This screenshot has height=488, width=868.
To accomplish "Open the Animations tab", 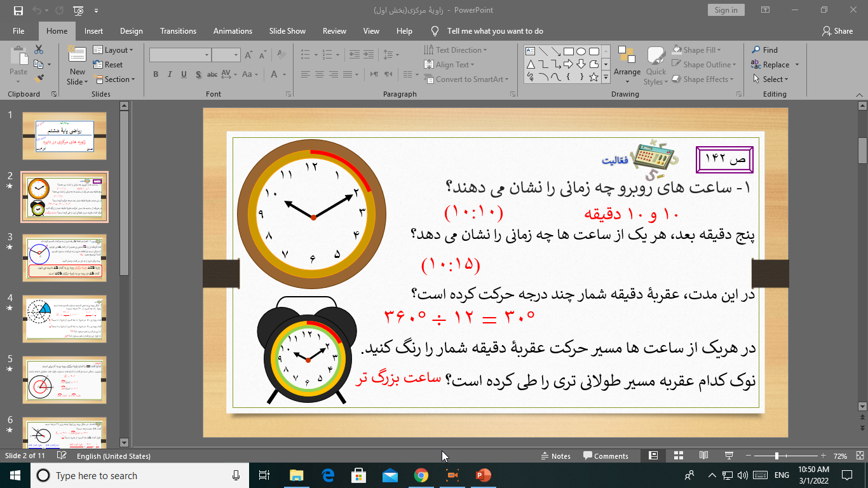I will tap(233, 31).
